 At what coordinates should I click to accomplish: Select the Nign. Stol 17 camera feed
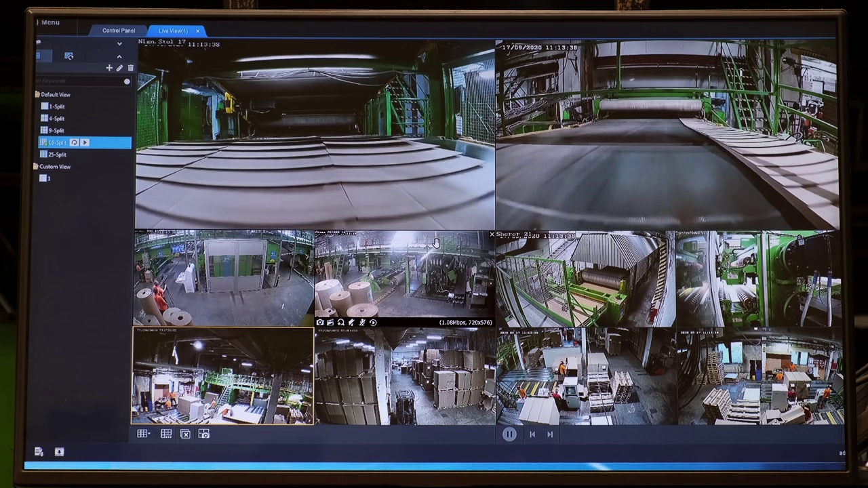click(x=315, y=134)
